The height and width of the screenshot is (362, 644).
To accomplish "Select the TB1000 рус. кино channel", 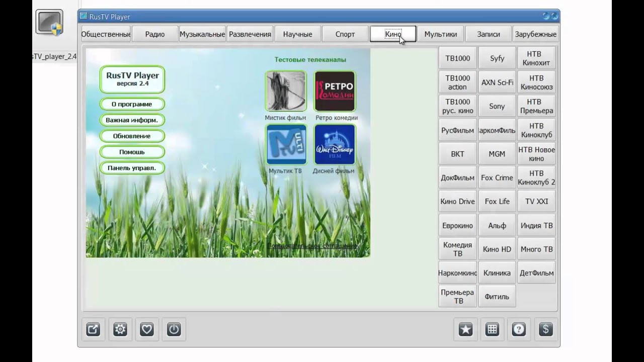I will coord(457,106).
